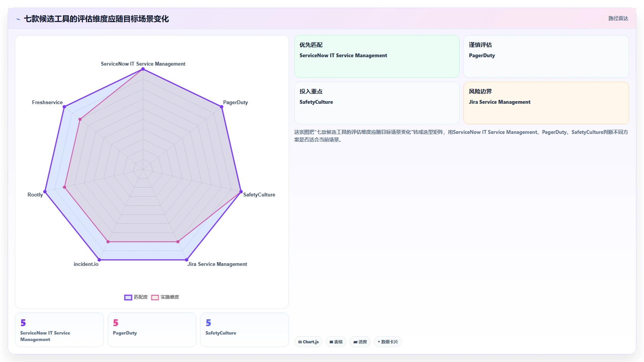Image resolution: width=644 pixels, height=362 pixels.
Task: Select the SafetyCulture radar axis label
Action: 259,195
